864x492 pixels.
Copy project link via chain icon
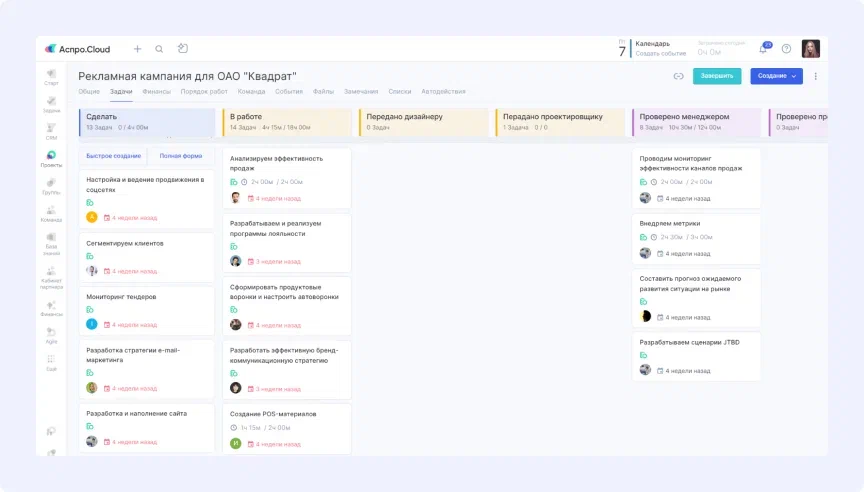(678, 76)
